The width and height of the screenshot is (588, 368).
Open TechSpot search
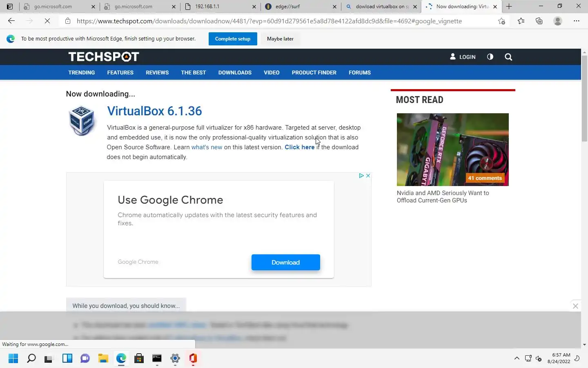[x=508, y=57]
